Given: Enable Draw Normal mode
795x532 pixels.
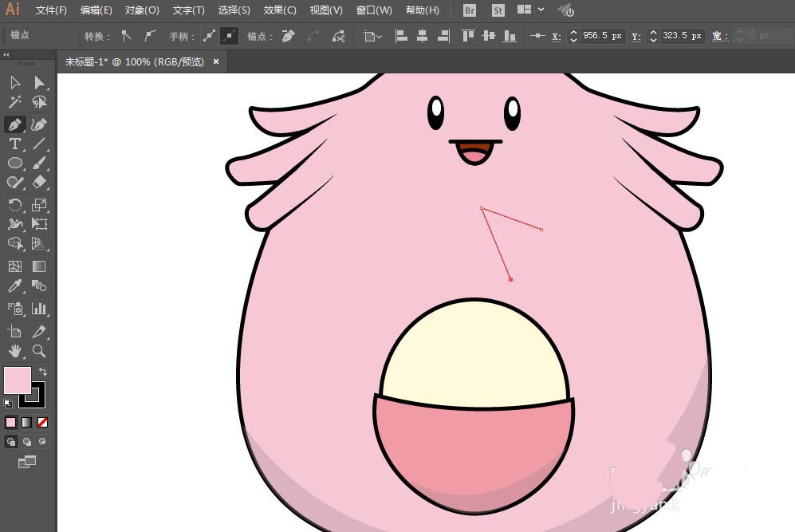Looking at the screenshot, I should [10, 442].
